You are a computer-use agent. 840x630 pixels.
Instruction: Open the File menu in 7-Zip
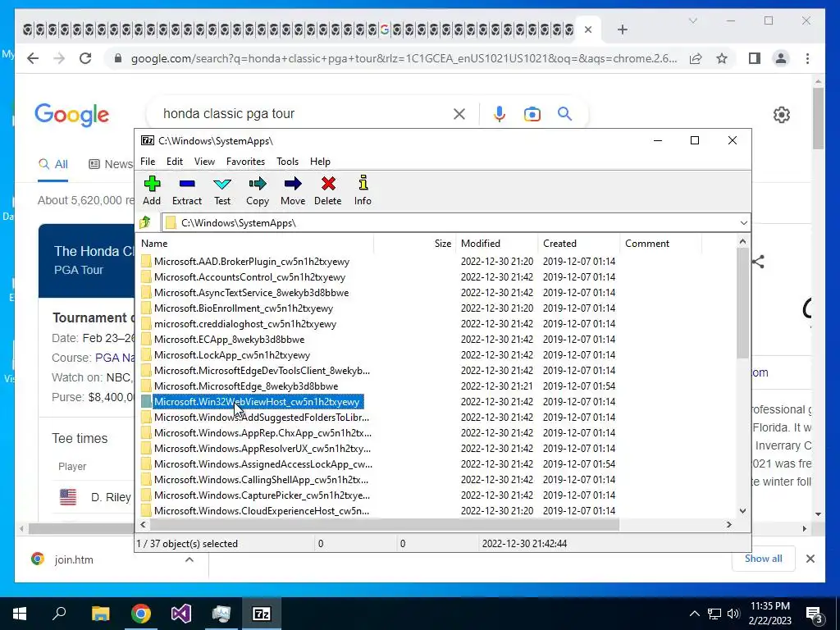[148, 162]
